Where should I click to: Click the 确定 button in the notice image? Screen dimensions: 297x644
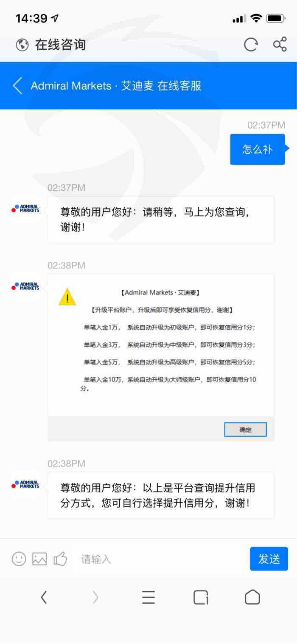coord(246,429)
